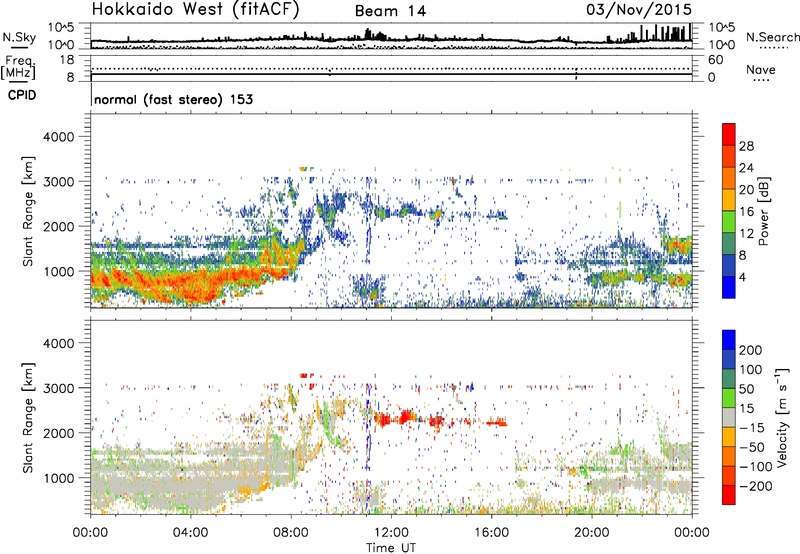Click the '60' Nave axis tick
This screenshot has height=554, width=800.
click(715, 60)
